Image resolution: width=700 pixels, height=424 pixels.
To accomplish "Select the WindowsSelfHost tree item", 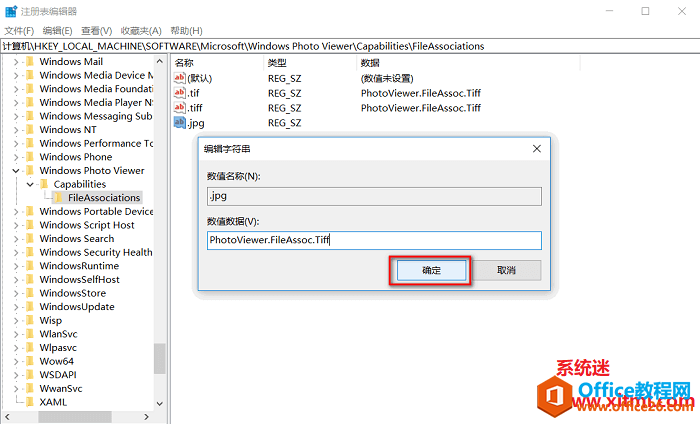I will pyautogui.click(x=79, y=279).
